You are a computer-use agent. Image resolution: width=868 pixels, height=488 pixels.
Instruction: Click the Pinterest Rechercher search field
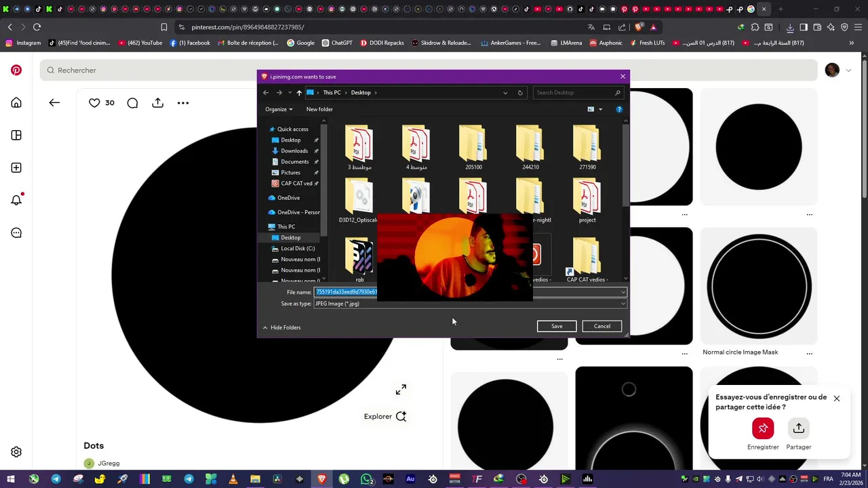429,70
